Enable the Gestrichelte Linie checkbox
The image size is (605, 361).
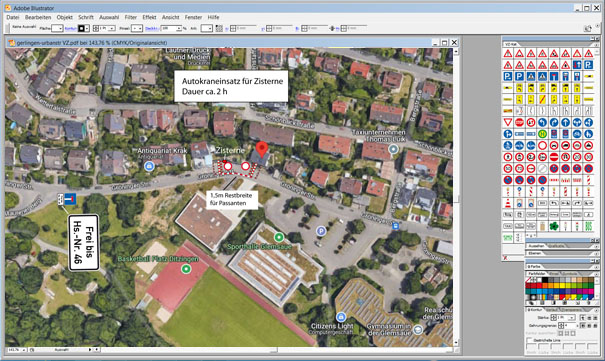click(x=529, y=340)
